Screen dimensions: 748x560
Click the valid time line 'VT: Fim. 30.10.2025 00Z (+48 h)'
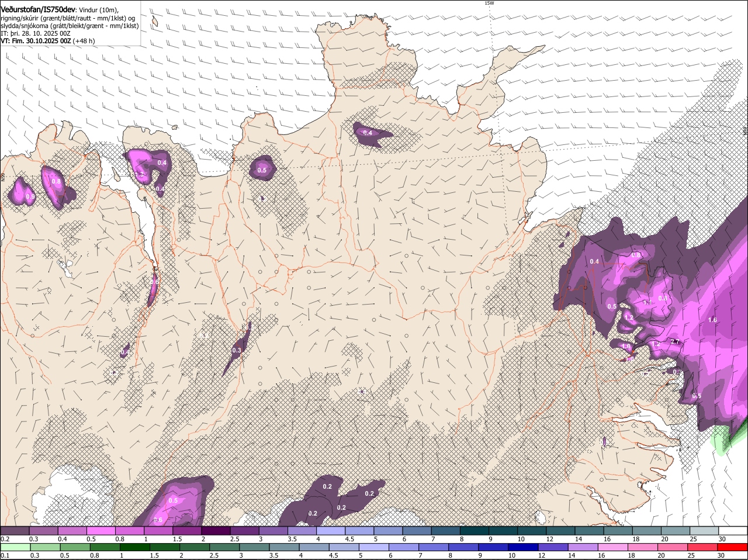click(x=47, y=42)
